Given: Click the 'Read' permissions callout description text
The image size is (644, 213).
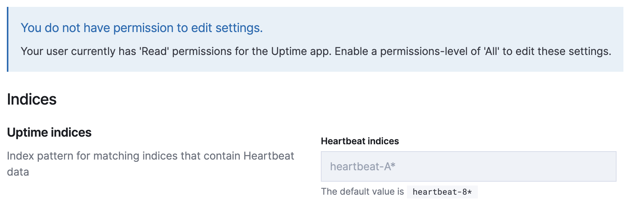Looking at the screenshot, I should (316, 52).
